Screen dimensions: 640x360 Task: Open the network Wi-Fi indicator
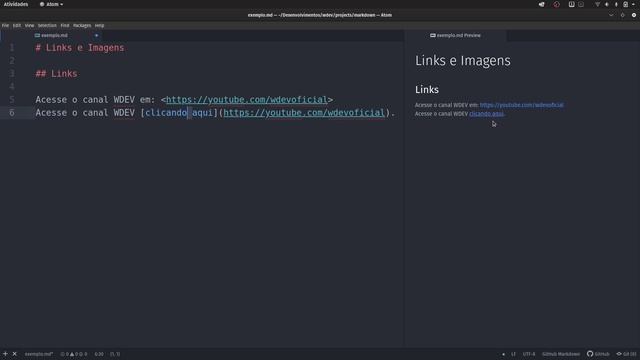(598, 4)
